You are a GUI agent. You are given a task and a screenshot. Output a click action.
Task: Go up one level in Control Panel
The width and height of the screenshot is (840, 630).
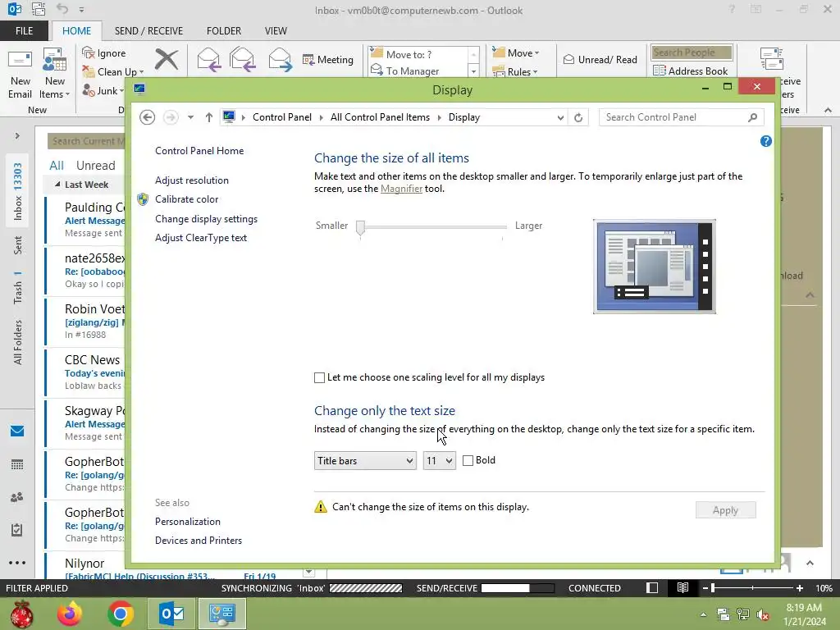pos(209,116)
